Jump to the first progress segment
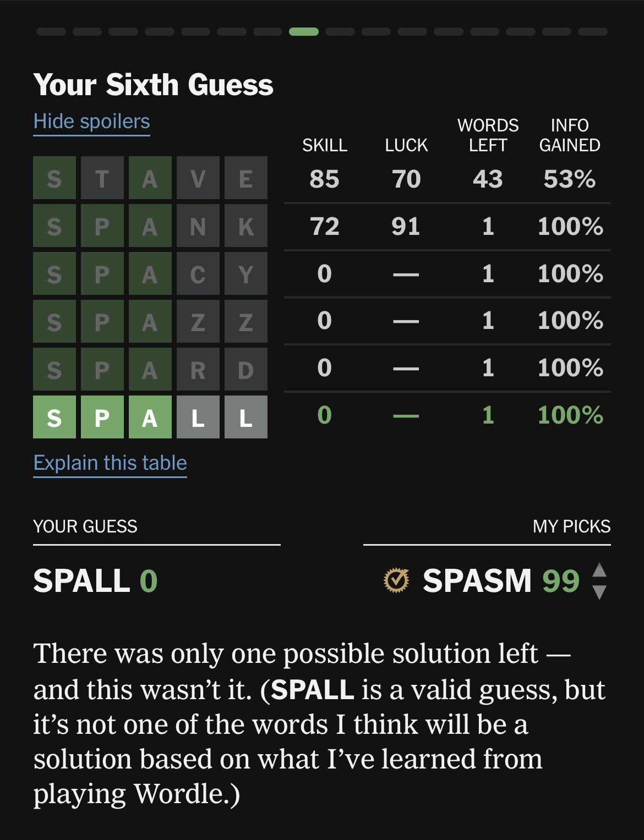644x840 pixels. [x=51, y=32]
